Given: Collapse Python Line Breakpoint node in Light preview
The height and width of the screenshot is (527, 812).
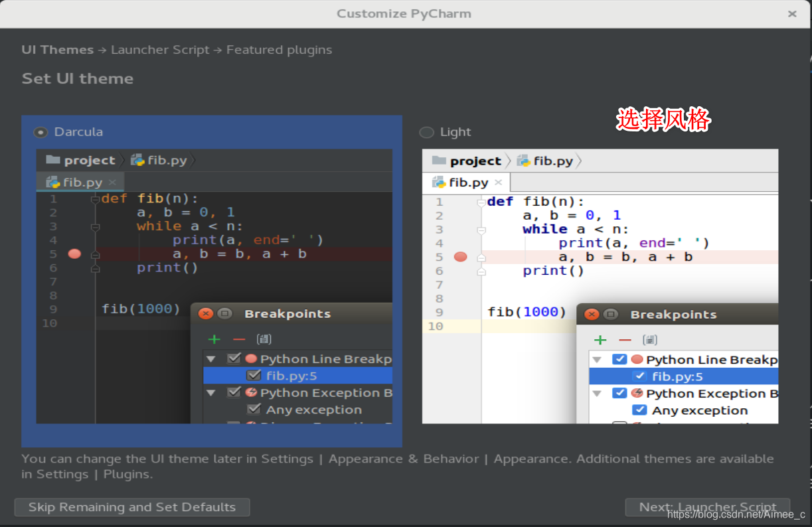Looking at the screenshot, I should 597,359.
